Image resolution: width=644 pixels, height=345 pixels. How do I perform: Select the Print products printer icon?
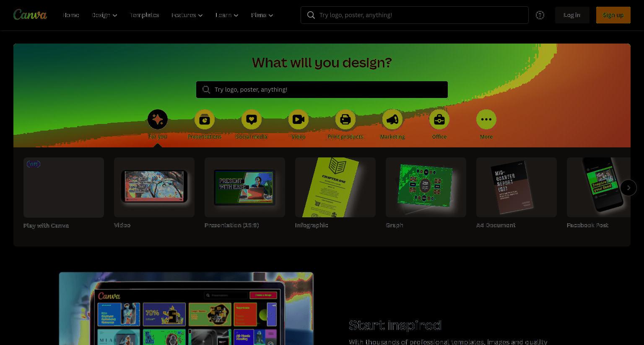(345, 119)
